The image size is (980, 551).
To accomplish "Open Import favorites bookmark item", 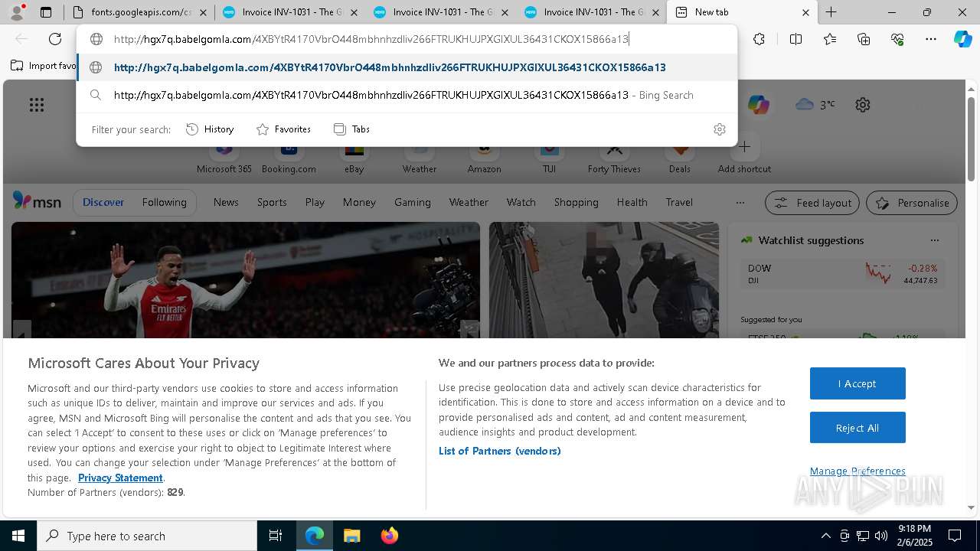I will point(44,66).
